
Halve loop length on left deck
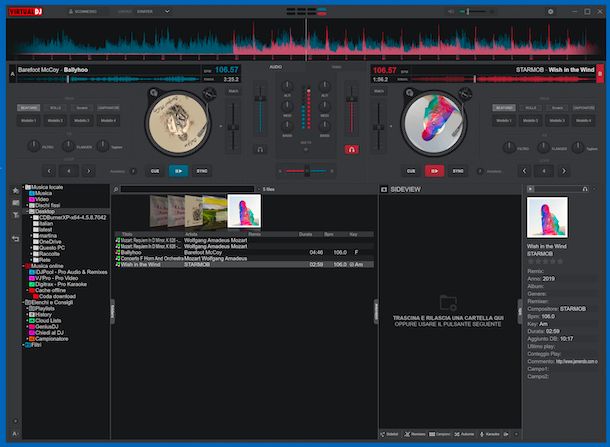point(49,171)
